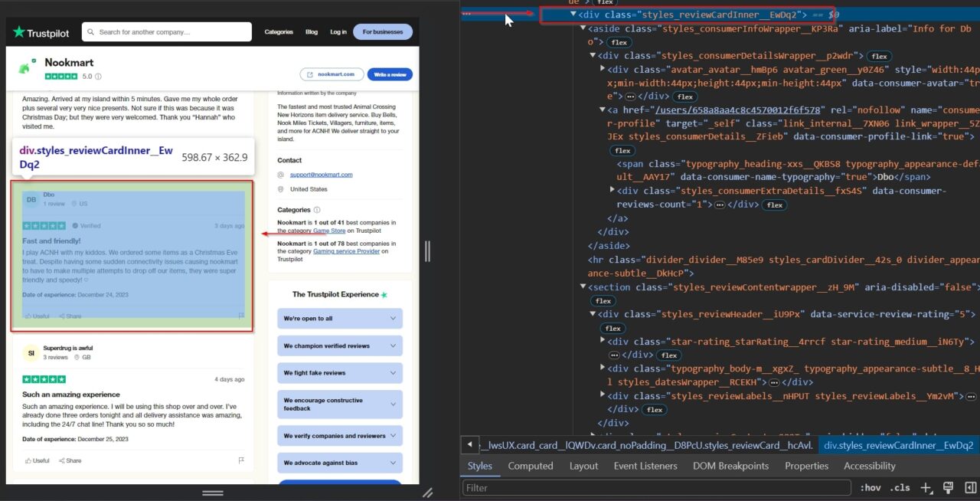Image resolution: width=980 pixels, height=501 pixels.
Task: Switch to the Properties tab
Action: point(807,466)
